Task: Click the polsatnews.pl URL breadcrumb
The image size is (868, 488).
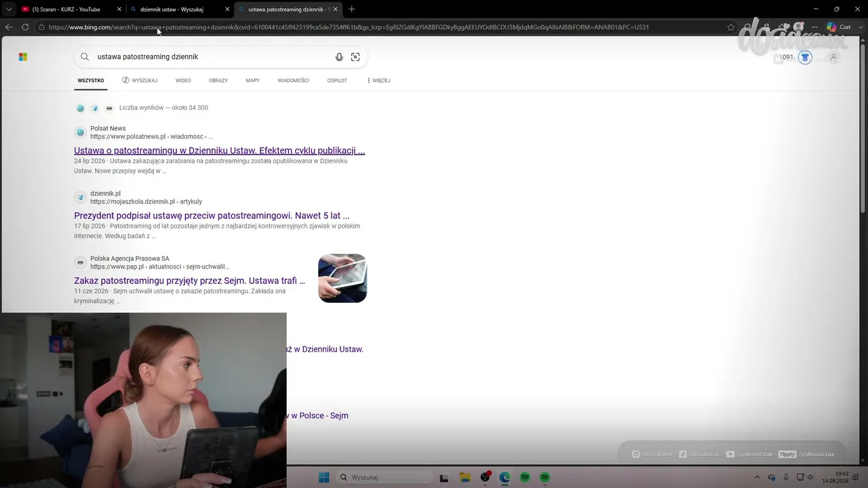Action: click(x=152, y=137)
